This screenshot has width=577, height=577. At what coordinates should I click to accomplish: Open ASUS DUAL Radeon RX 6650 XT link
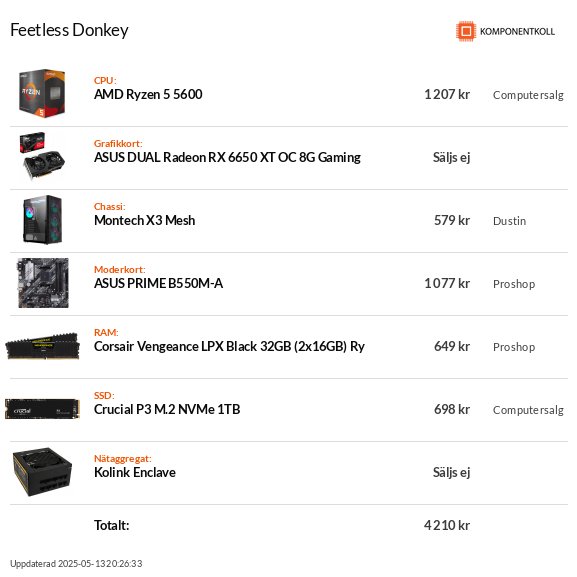(227, 157)
